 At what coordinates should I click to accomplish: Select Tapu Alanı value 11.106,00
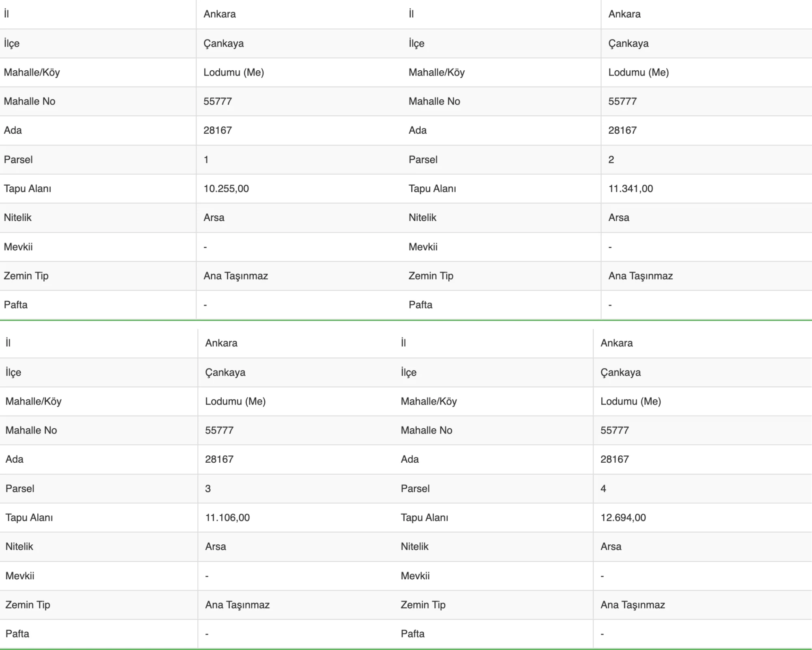click(227, 518)
